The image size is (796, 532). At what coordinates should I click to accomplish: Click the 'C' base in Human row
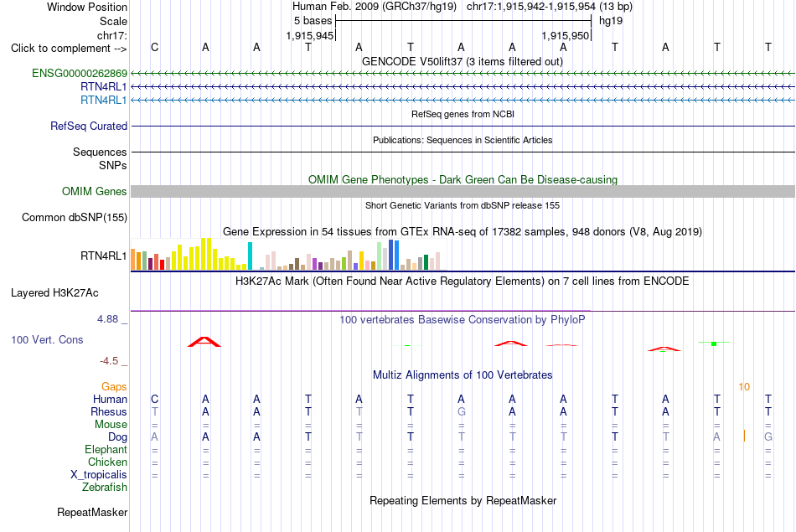click(x=155, y=399)
